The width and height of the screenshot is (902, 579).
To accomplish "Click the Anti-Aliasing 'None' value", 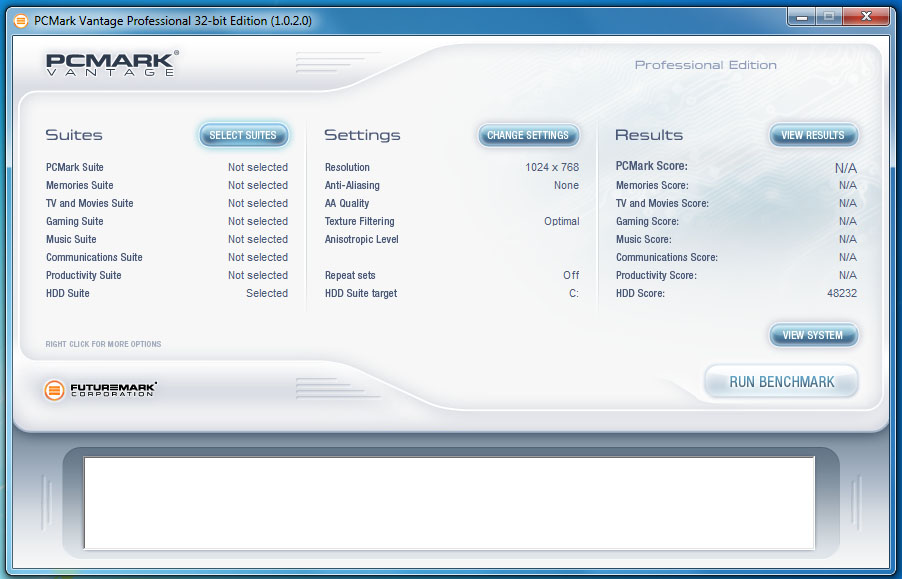I will click(567, 185).
